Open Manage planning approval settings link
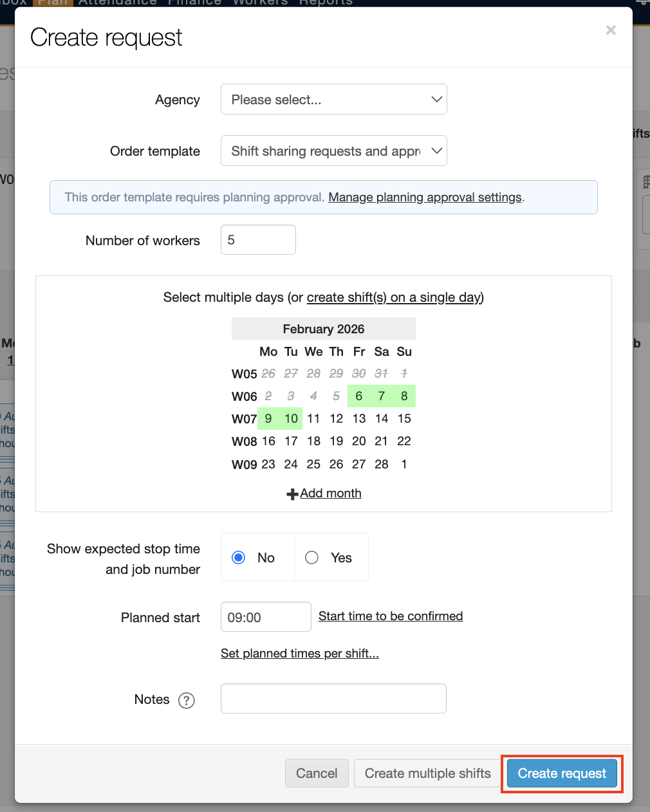Screen dimensions: 650x812 click(425, 197)
